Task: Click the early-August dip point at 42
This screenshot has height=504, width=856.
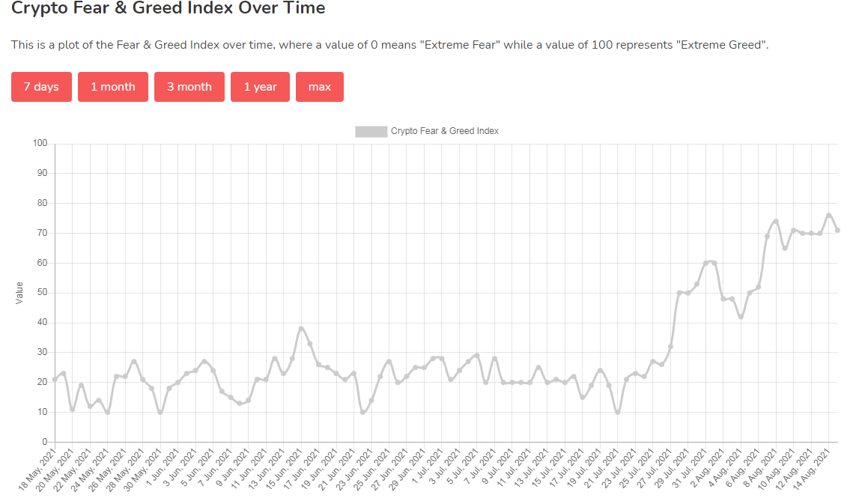Action: pos(741,317)
